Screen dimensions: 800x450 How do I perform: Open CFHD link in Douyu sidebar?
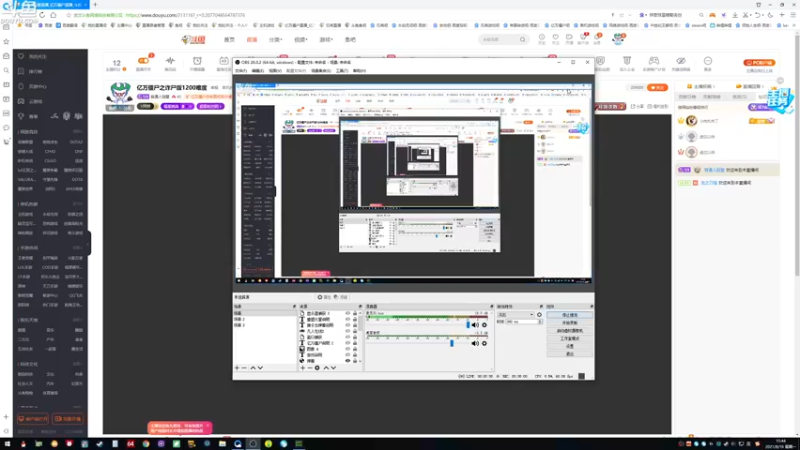(50, 152)
